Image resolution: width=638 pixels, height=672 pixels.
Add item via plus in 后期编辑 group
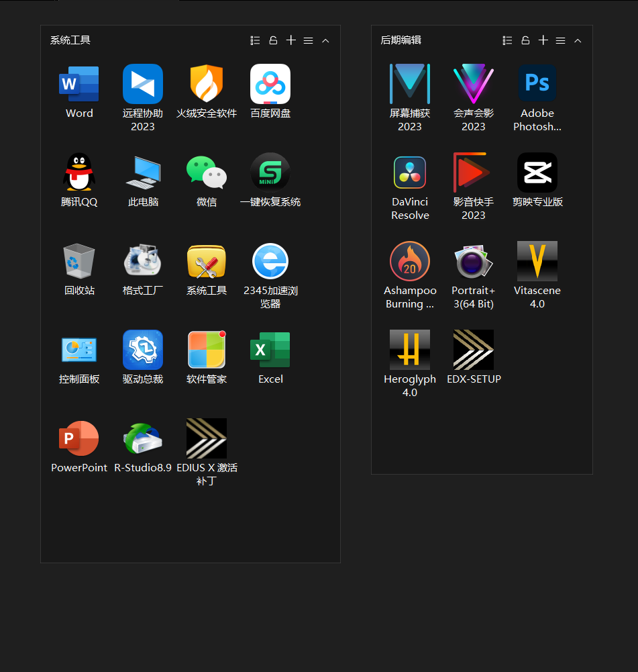click(x=543, y=40)
